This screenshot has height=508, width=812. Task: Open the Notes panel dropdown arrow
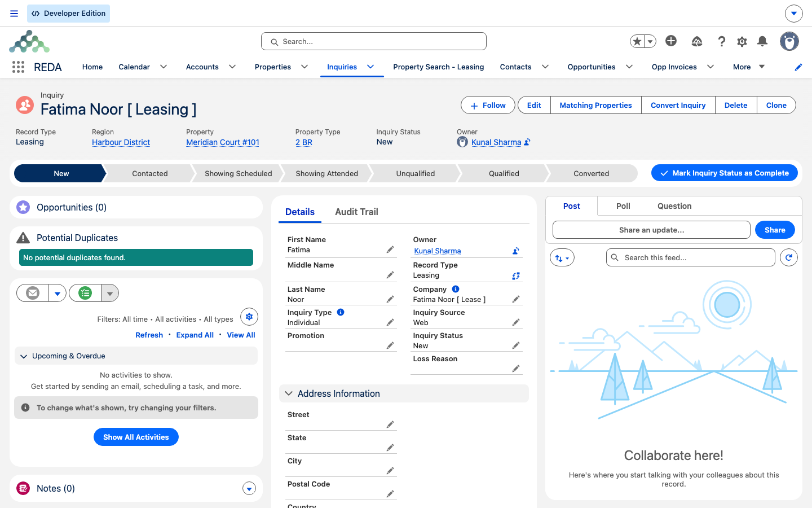coord(249,488)
